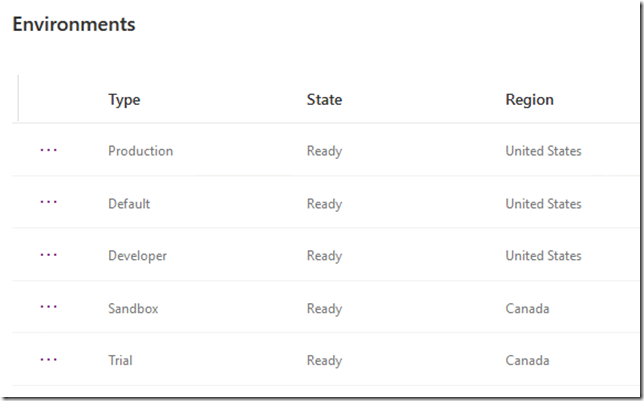644x401 pixels.
Task: Click the Environments page heading
Action: (x=74, y=24)
